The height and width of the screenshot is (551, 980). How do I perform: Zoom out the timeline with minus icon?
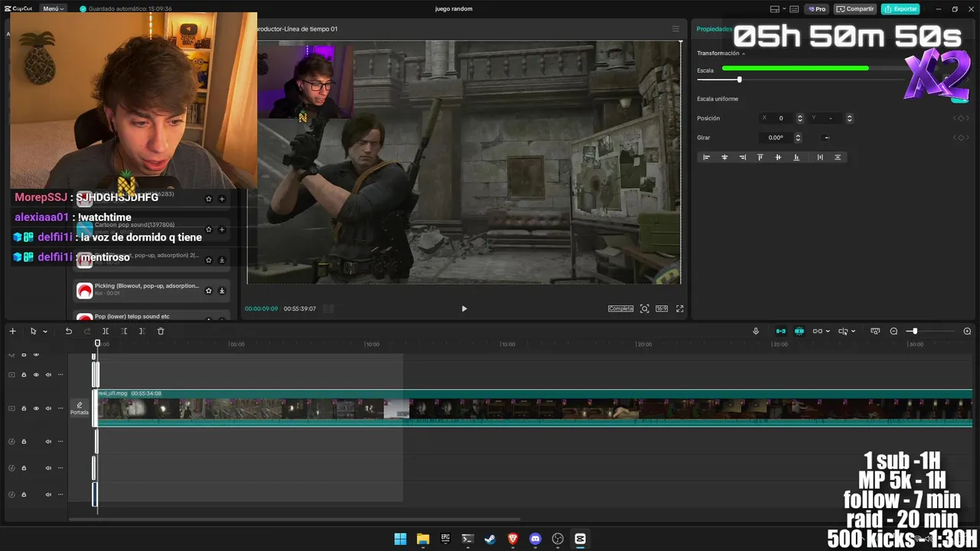coord(893,331)
